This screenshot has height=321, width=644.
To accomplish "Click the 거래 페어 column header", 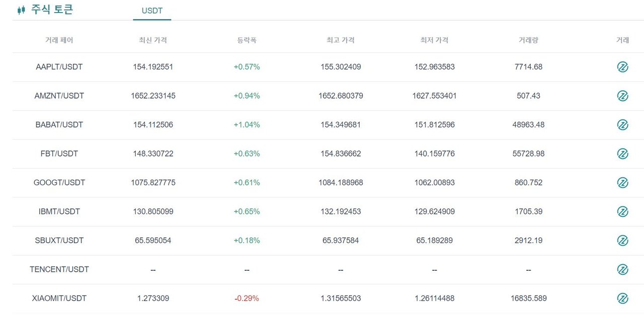I will 59,40.
